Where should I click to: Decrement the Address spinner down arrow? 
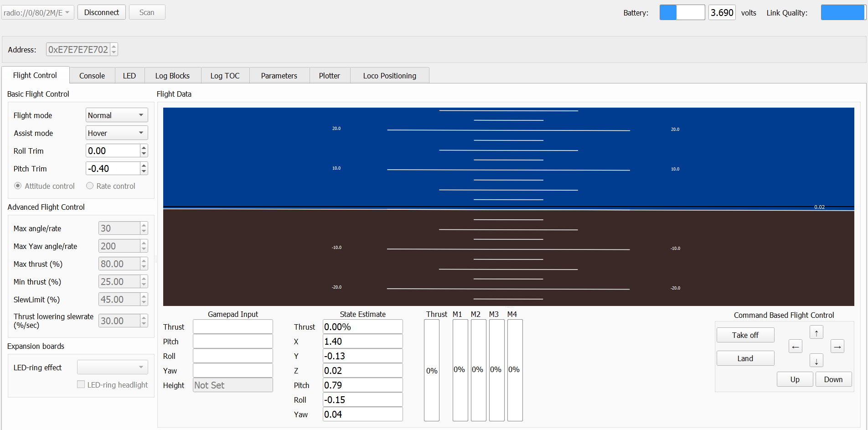(x=114, y=52)
